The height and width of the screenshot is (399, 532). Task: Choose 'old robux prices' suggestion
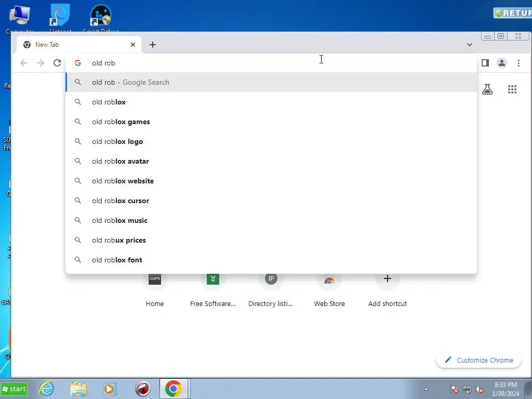coord(271,240)
